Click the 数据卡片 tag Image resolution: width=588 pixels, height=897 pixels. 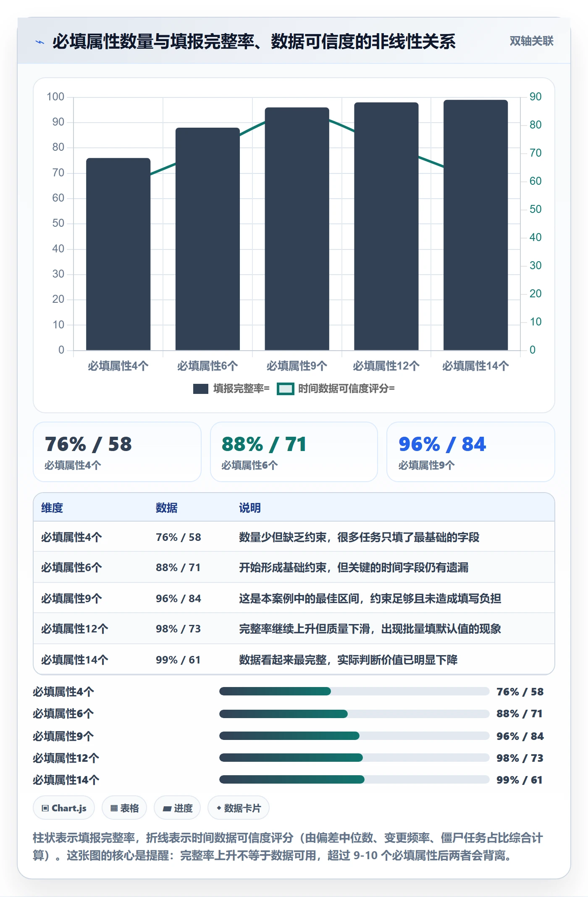(239, 808)
